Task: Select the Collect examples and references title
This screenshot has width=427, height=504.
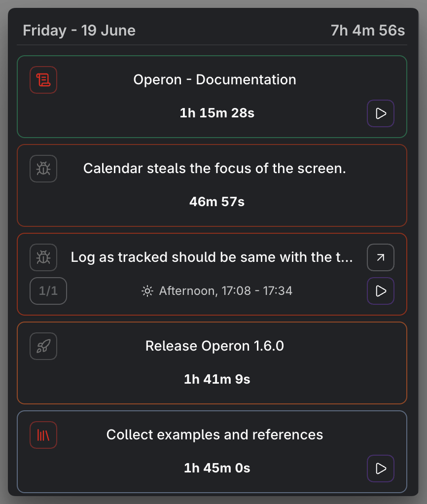Action: coord(214,434)
